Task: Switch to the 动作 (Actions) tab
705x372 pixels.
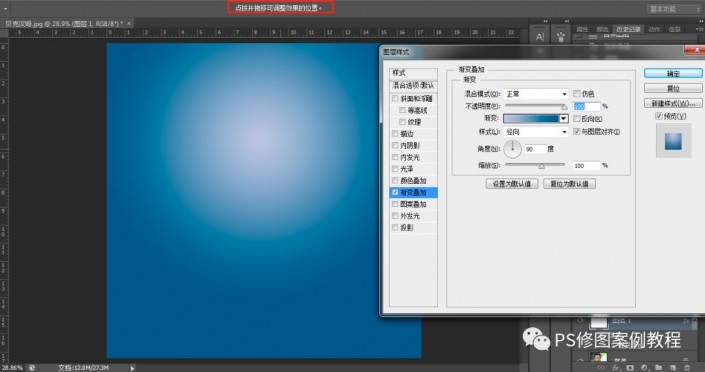Action: [654, 29]
